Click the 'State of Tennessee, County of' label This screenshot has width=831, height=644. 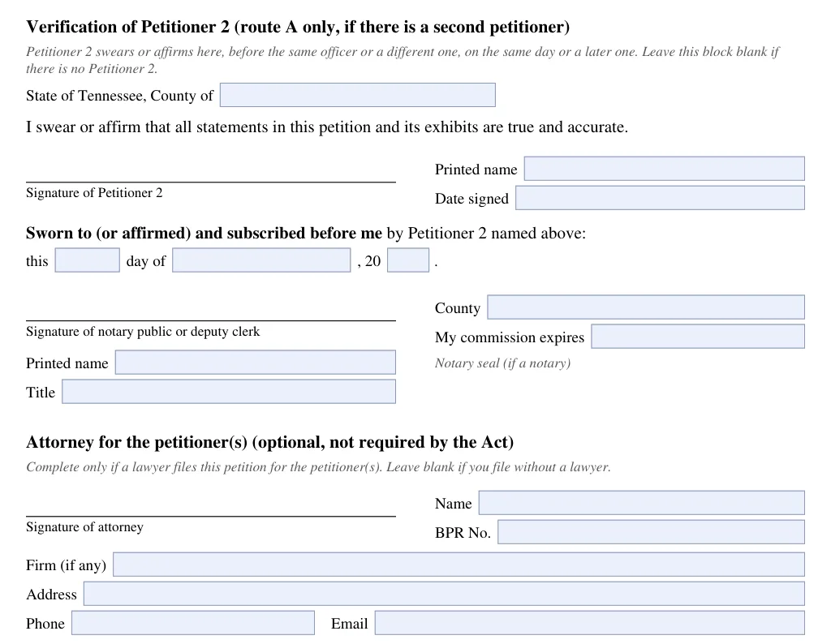120,96
